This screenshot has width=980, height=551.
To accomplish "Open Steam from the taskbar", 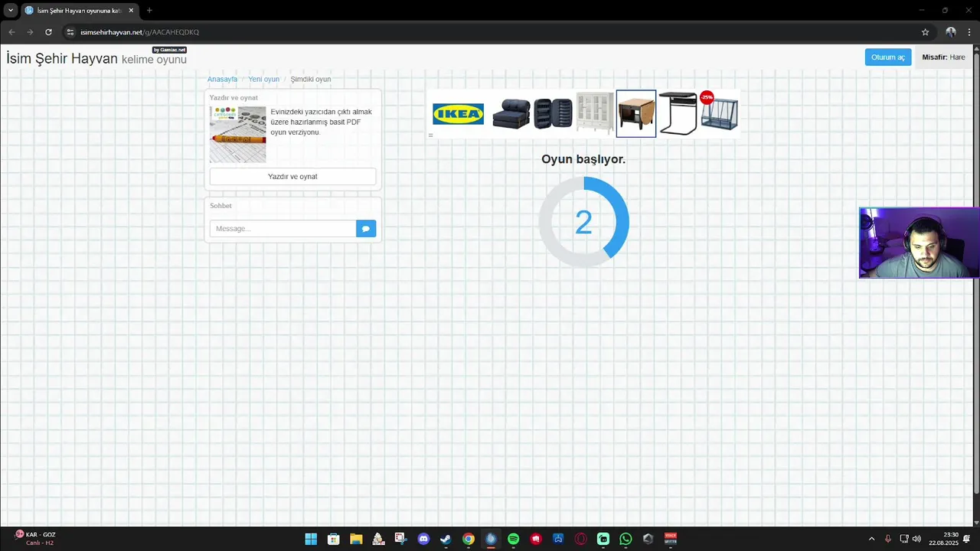I will pyautogui.click(x=446, y=539).
